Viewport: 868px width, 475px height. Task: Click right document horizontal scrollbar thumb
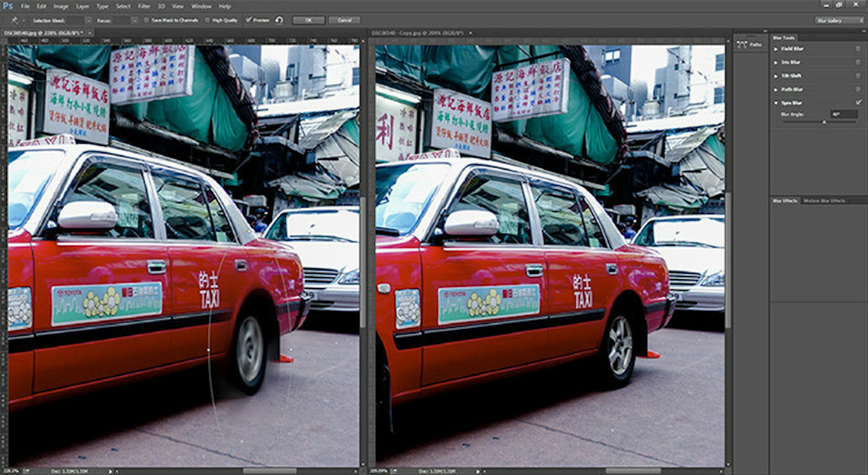point(633,471)
